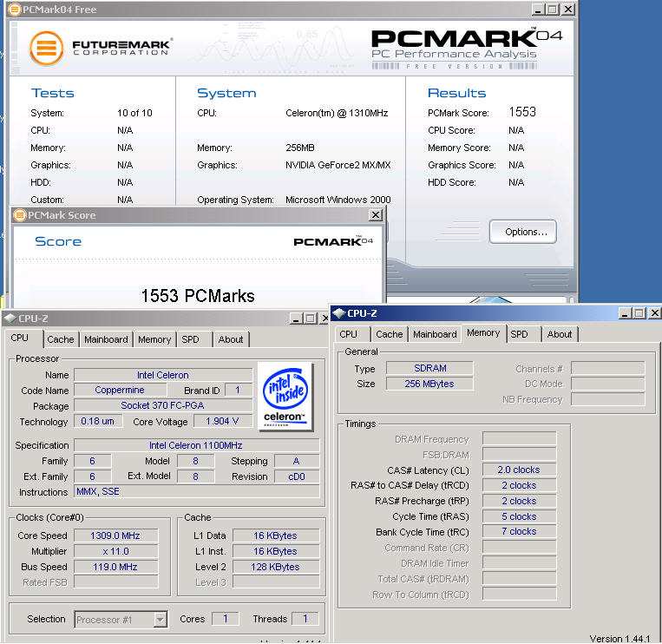Click the Intel Celeron name field
The height and width of the screenshot is (644, 662).
point(163,375)
